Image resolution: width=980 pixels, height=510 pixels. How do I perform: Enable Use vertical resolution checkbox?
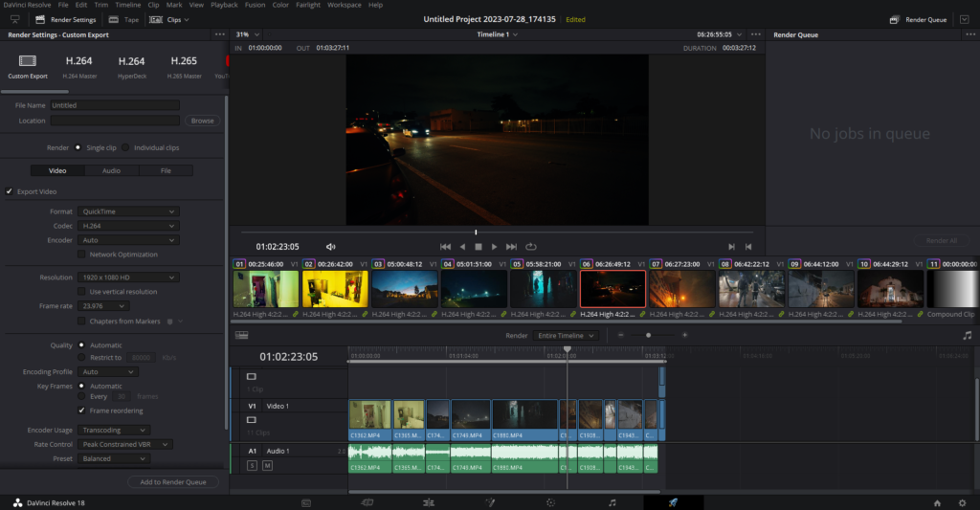[x=81, y=292]
